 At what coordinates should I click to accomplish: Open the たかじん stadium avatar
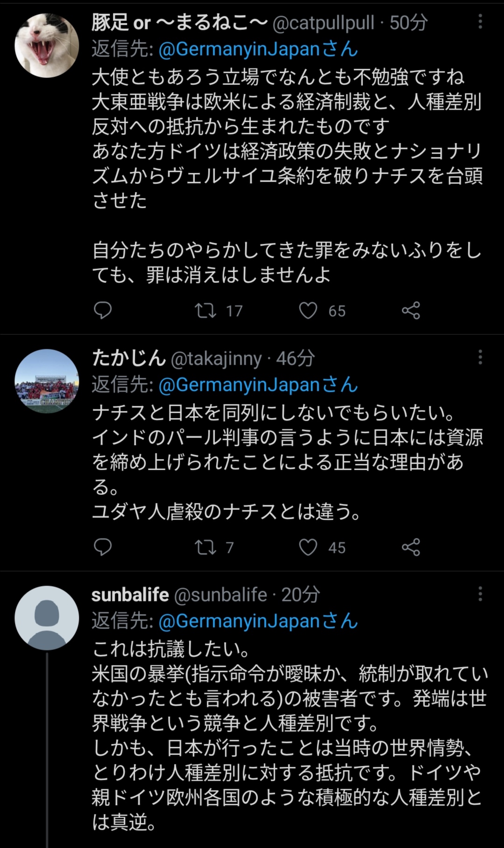(x=47, y=381)
